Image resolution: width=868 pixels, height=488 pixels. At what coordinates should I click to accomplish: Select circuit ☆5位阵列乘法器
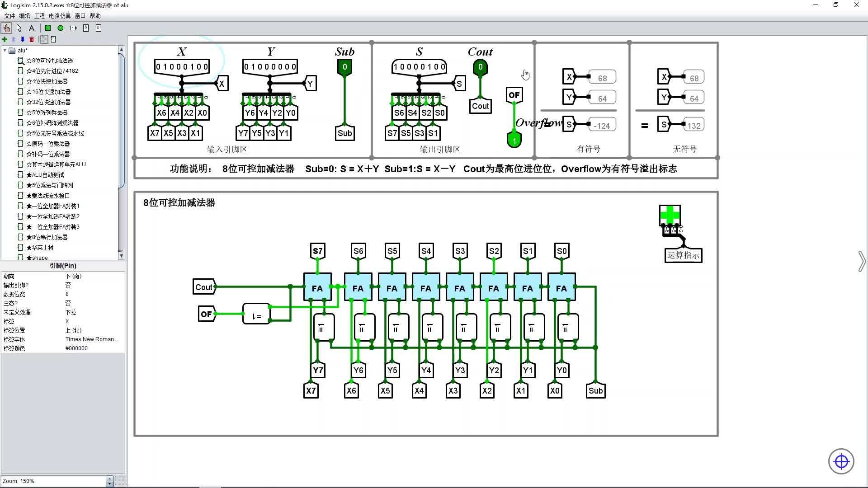[x=47, y=113]
